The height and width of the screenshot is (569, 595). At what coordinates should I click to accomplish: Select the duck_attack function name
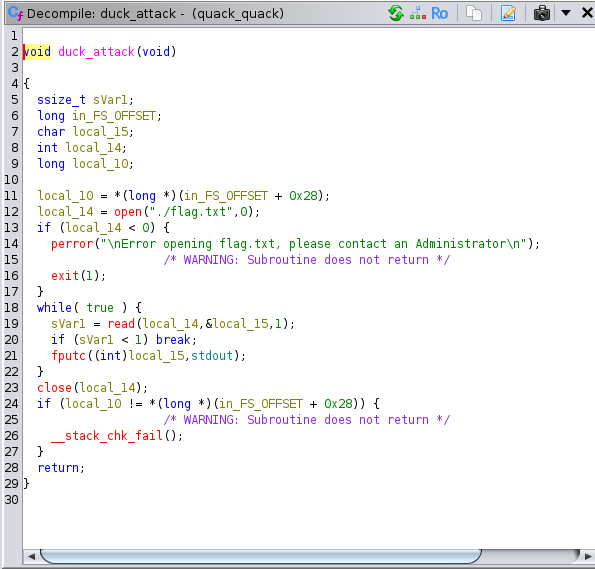coord(96,52)
